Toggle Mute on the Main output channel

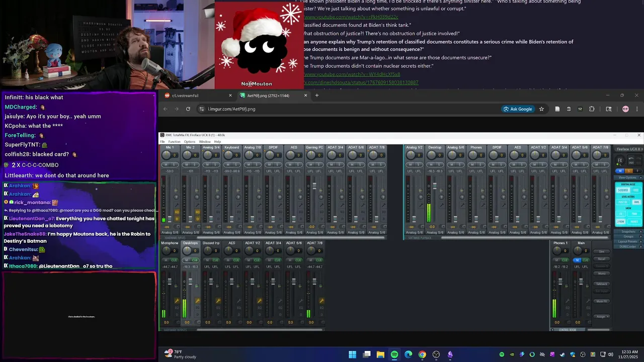coord(577,260)
